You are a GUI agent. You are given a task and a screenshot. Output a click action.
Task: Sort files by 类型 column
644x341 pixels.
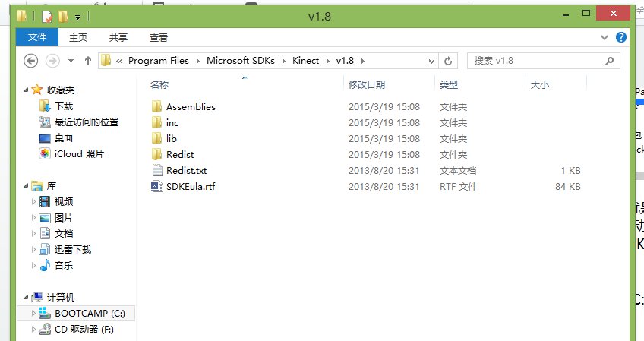coord(449,84)
